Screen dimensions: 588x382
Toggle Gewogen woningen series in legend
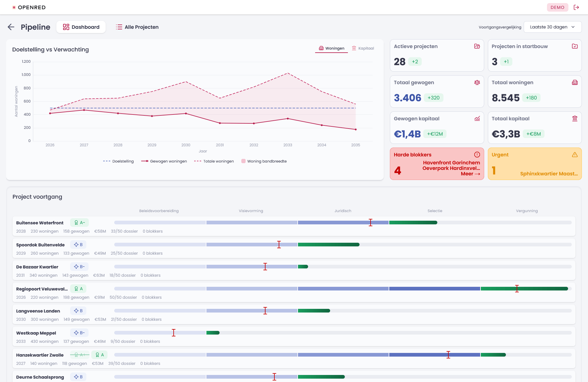click(x=164, y=161)
